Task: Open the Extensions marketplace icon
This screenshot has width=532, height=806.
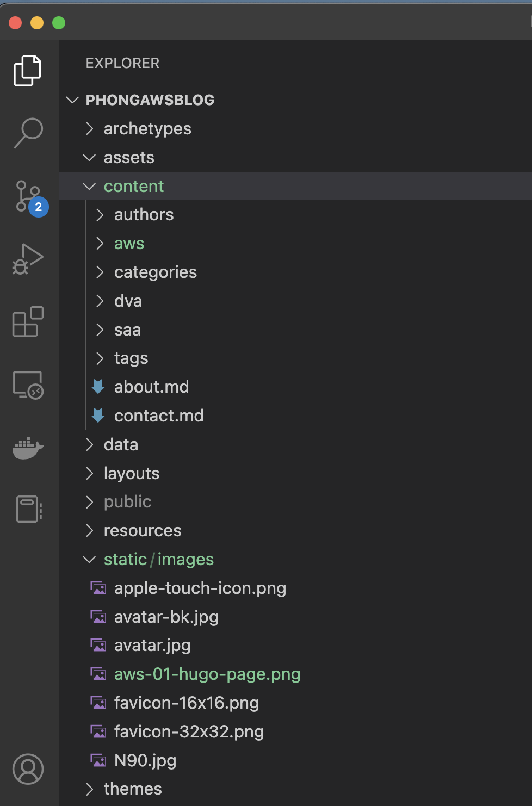Action: [28, 322]
